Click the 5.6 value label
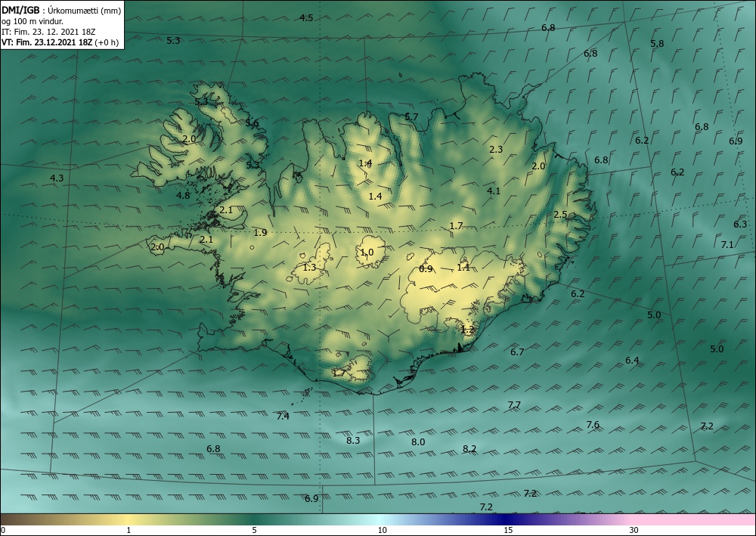The height and width of the screenshot is (536, 756). click(252, 123)
